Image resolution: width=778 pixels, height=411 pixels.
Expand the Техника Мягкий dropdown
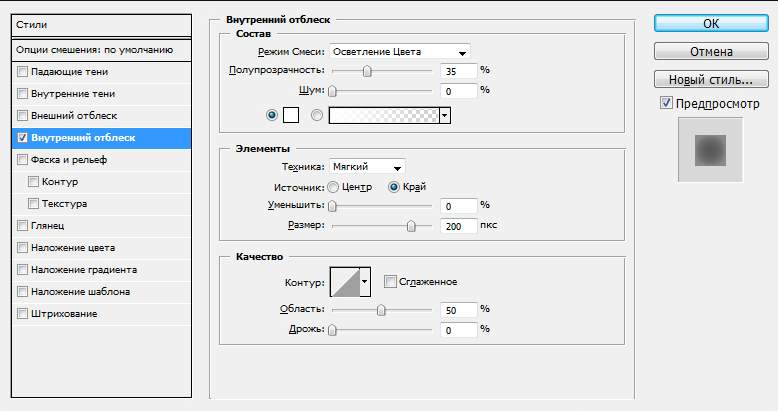pos(367,167)
